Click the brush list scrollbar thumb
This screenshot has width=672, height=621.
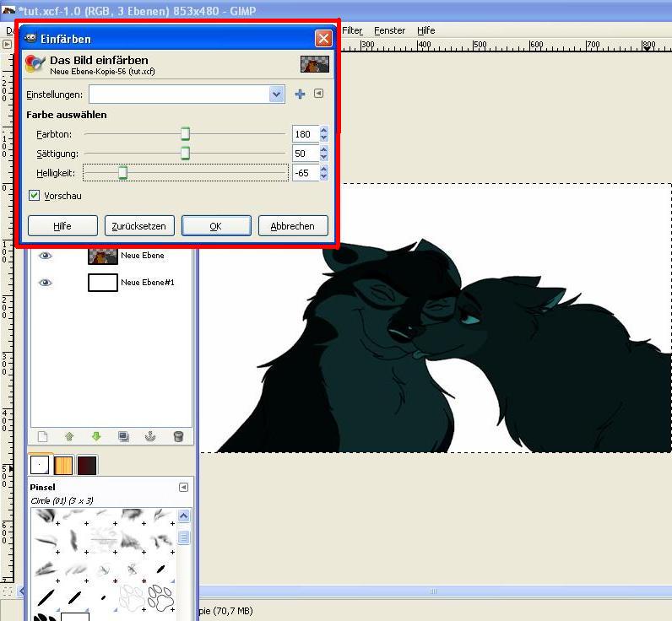(183, 537)
